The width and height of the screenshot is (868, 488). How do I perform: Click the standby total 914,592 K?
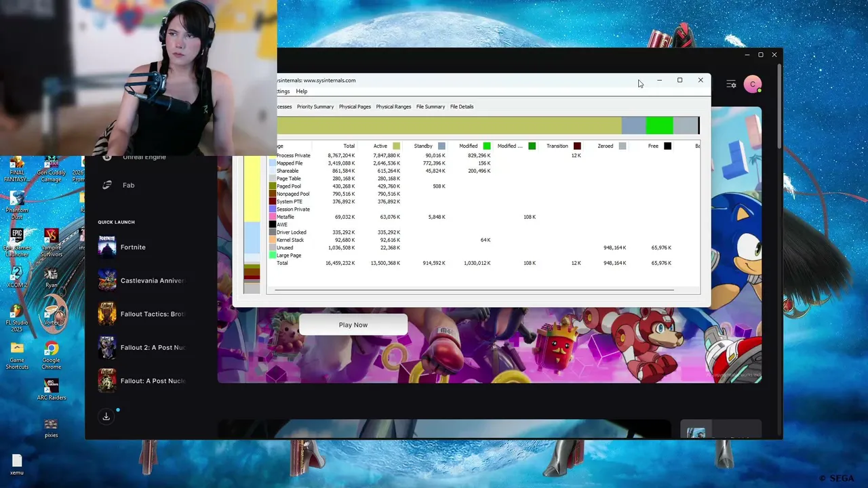coord(433,263)
